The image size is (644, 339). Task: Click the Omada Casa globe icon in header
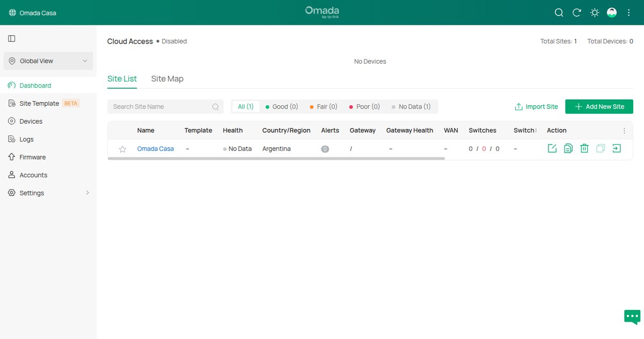(x=12, y=12)
